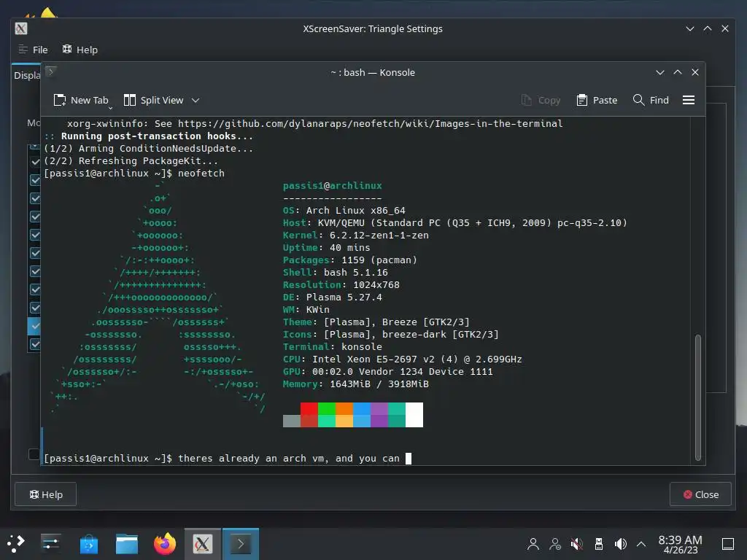Launch Firefox from the taskbar

coord(165,543)
